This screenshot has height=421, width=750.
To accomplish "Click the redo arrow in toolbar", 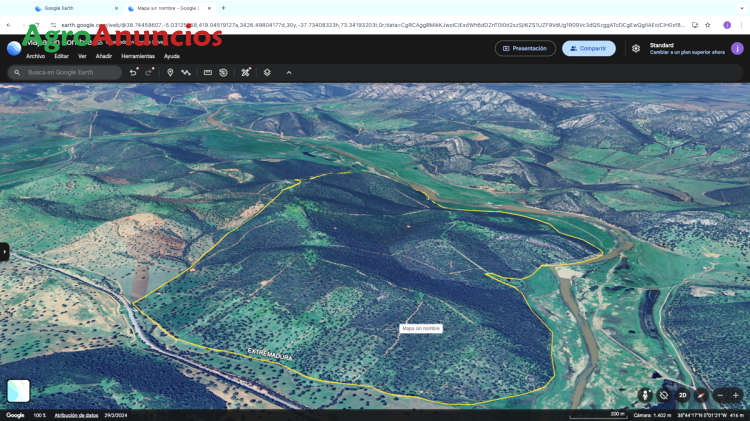I will [149, 72].
